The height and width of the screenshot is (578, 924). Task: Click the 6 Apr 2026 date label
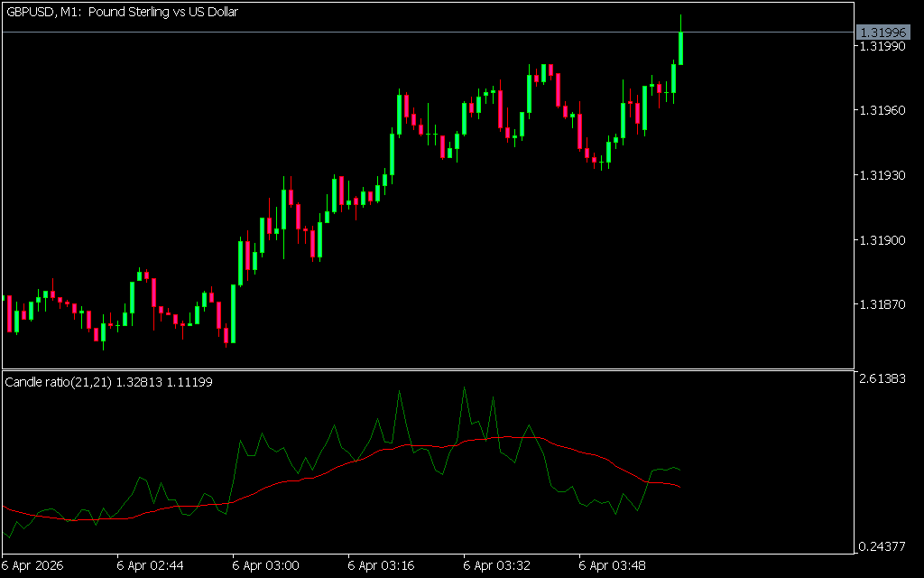point(36,565)
